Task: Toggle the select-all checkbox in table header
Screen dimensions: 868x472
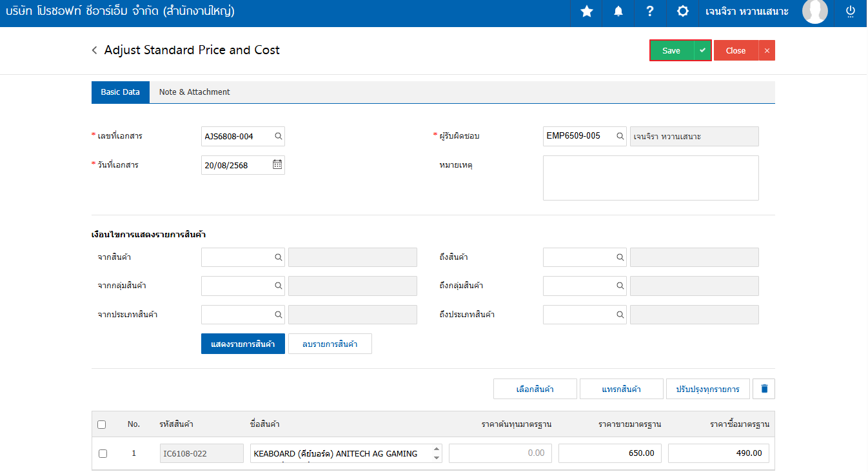Action: [102, 424]
